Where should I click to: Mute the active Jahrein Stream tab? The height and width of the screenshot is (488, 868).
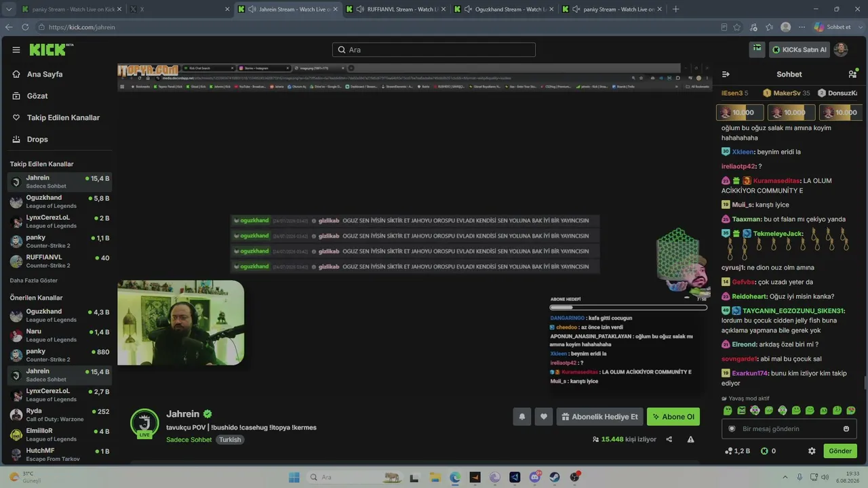click(252, 9)
